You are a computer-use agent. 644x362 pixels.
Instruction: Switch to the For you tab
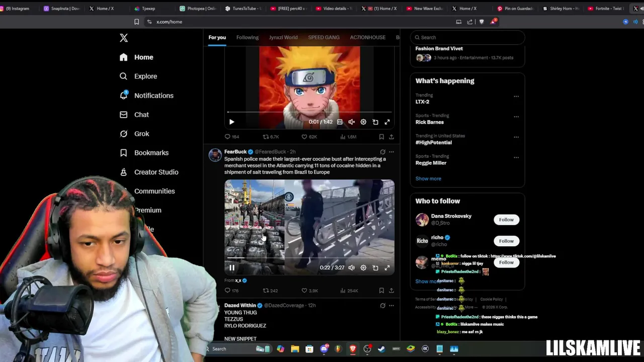217,37
